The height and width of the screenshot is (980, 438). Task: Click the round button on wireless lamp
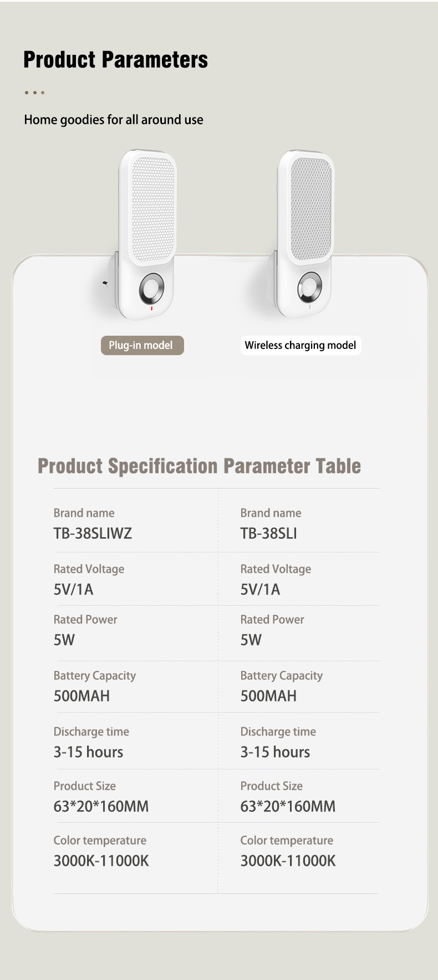[x=308, y=287]
